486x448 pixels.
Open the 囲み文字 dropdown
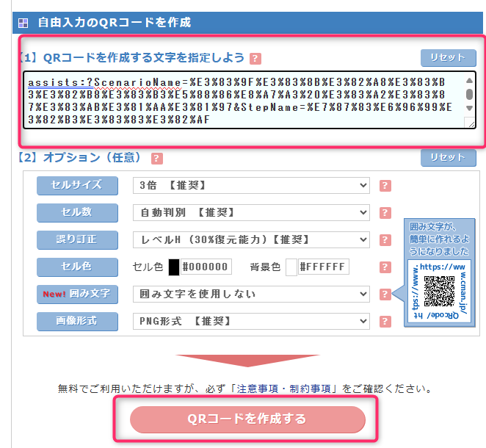click(x=250, y=294)
